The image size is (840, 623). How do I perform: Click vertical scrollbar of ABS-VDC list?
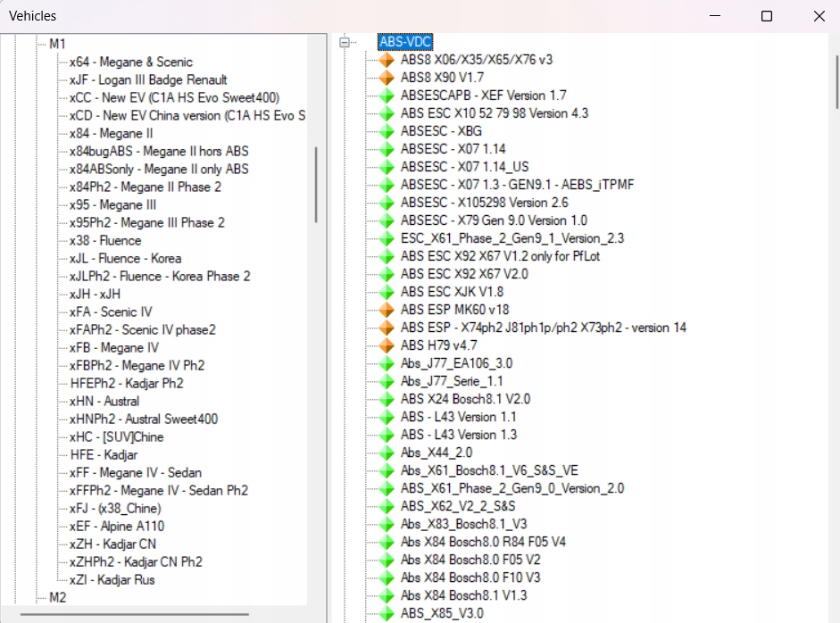(x=836, y=81)
